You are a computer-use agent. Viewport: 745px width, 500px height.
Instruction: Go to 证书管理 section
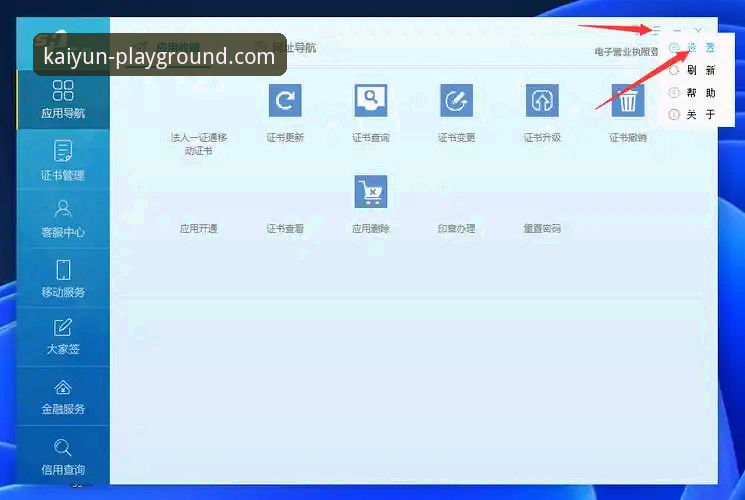tap(62, 160)
